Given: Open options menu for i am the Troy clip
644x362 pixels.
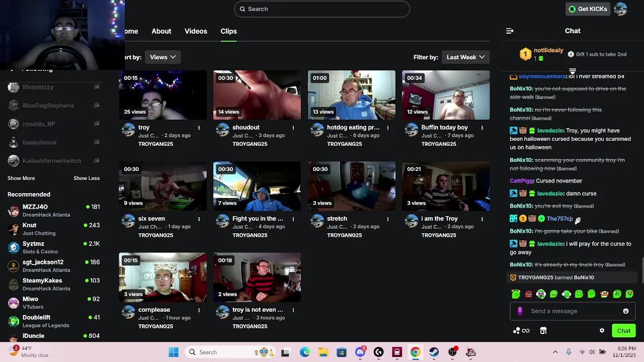Looking at the screenshot, I should [x=482, y=219].
